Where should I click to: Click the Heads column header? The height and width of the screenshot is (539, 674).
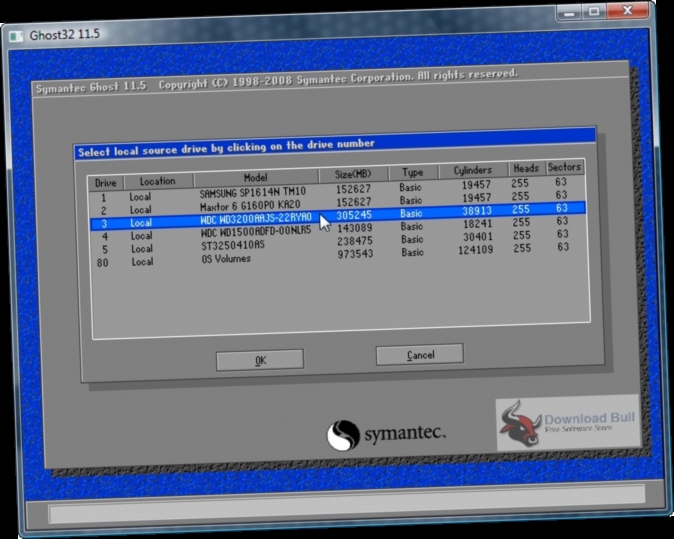pos(526,168)
